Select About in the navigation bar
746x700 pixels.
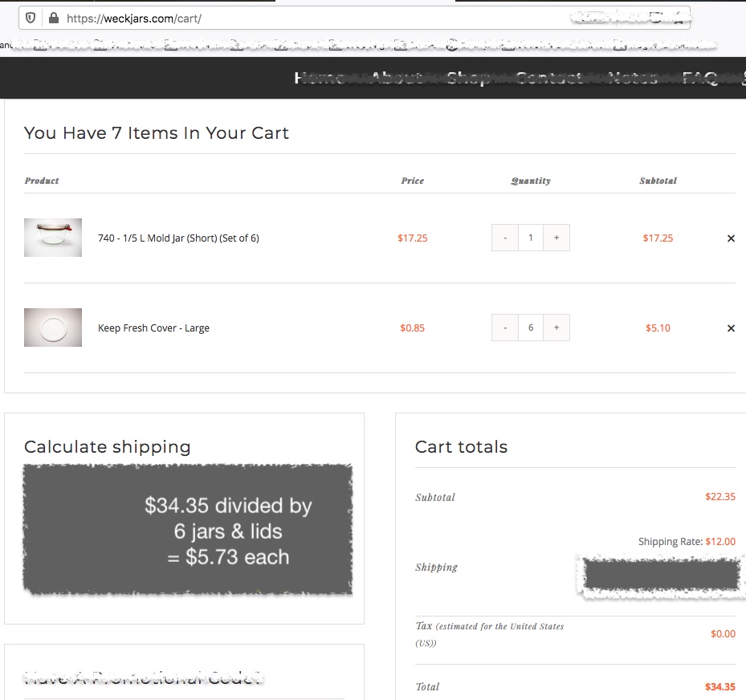pos(396,78)
